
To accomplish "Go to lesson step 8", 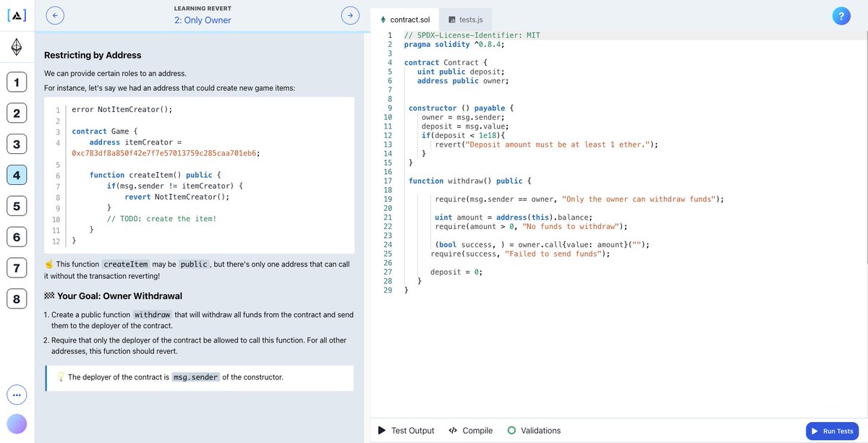I will pos(16,298).
